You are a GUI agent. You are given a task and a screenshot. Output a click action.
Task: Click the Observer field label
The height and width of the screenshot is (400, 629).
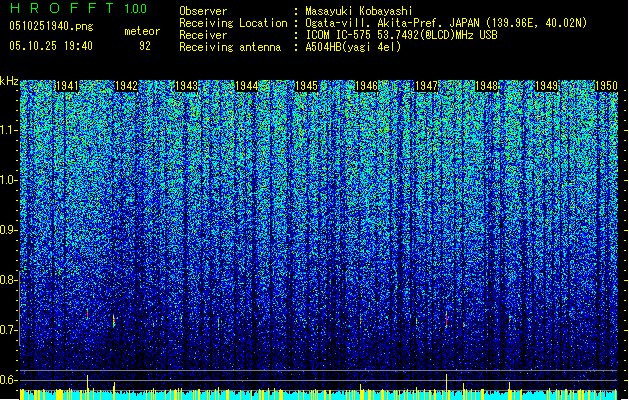coord(203,11)
